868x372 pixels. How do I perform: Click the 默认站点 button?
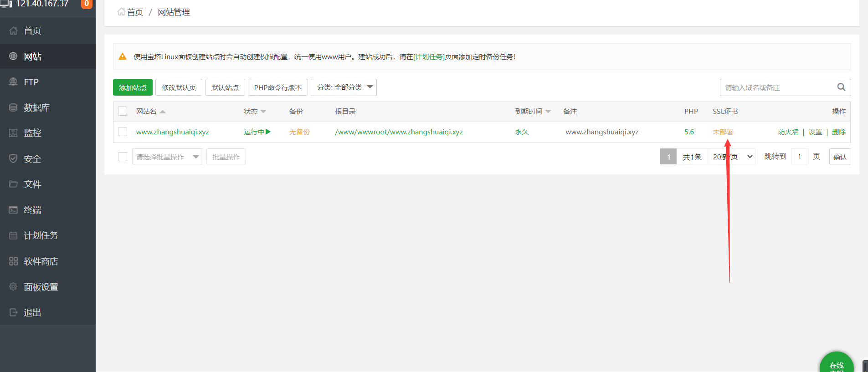pos(225,87)
